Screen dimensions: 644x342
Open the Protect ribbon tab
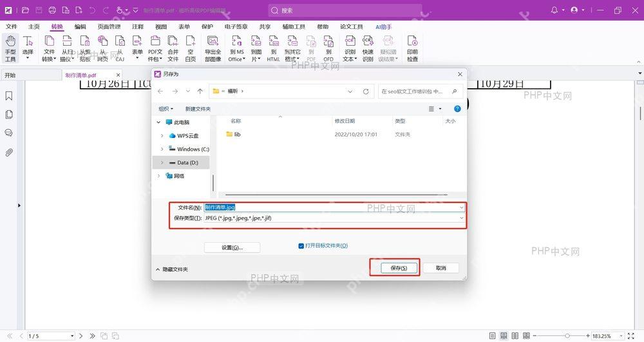[207, 26]
